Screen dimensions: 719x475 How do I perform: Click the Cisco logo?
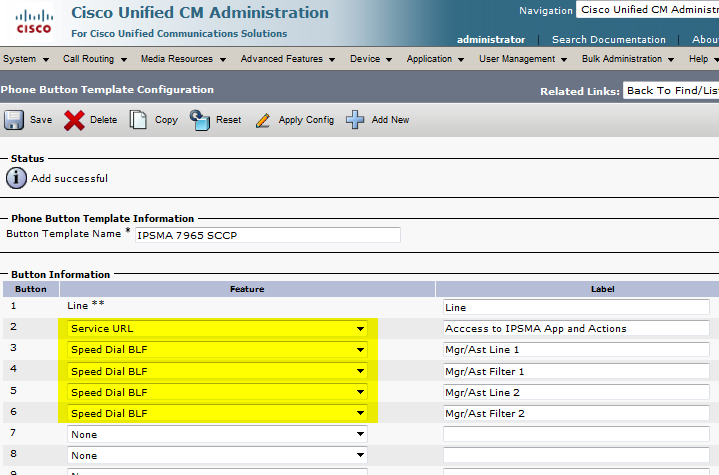click(32, 21)
